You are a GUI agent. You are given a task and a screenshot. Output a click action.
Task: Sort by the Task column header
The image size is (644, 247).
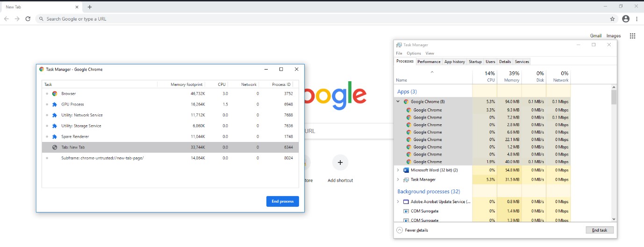(100, 85)
